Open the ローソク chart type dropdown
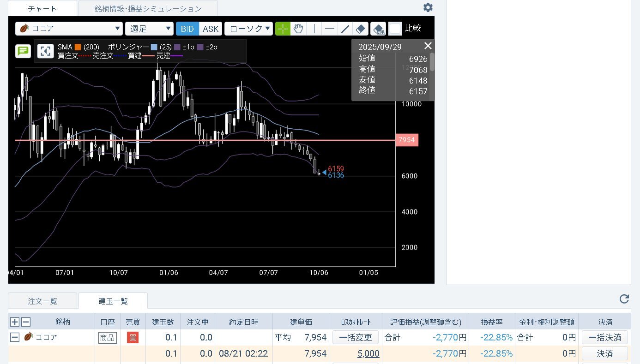640x364 pixels. [x=248, y=29]
